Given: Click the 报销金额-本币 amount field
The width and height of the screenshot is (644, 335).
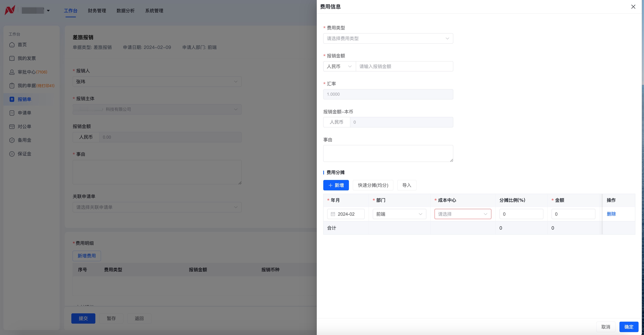Looking at the screenshot, I should tap(401, 122).
